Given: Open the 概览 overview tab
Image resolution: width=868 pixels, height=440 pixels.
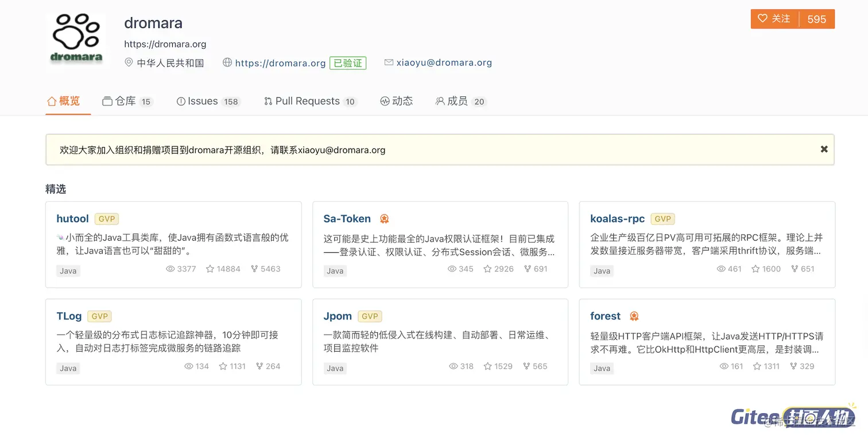Looking at the screenshot, I should (x=64, y=101).
